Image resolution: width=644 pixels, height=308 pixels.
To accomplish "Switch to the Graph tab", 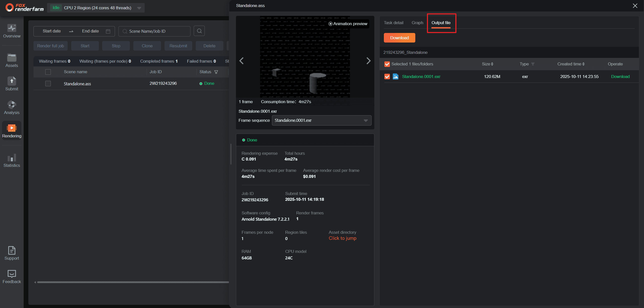I will [417, 23].
